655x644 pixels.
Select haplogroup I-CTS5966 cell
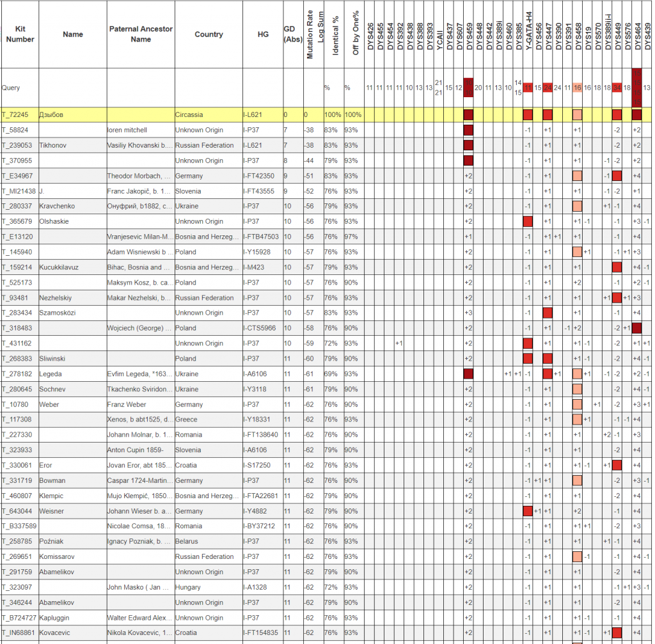point(262,328)
